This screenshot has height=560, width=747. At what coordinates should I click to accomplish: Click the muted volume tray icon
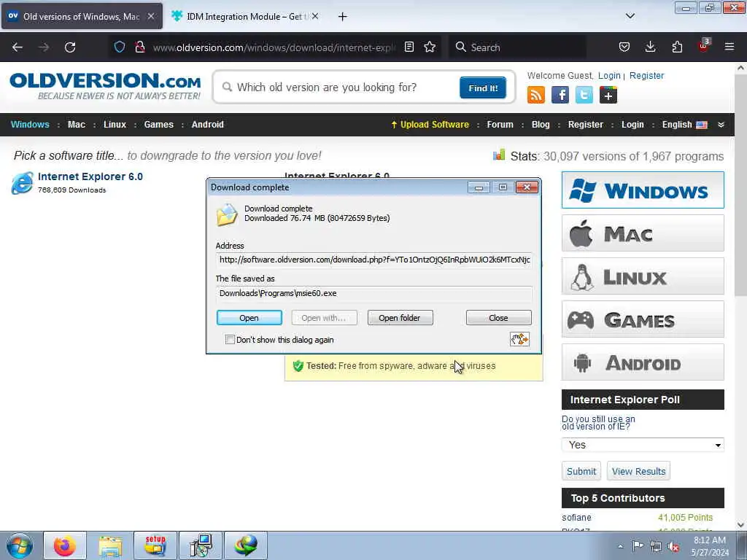coord(673,547)
